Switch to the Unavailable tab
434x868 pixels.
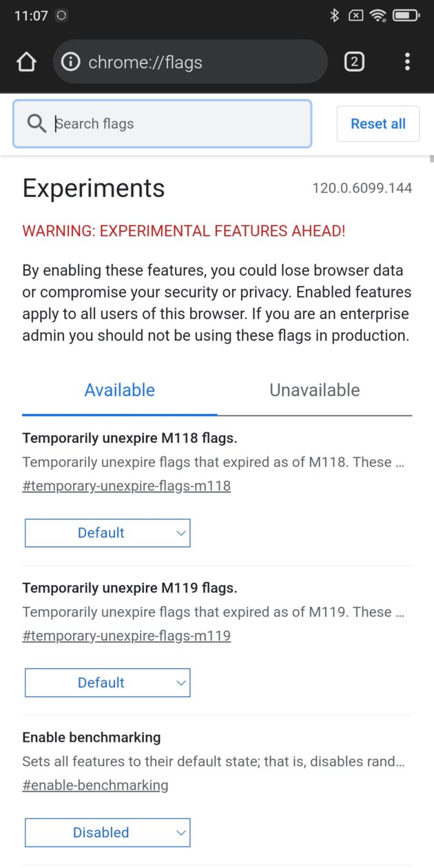click(x=314, y=390)
